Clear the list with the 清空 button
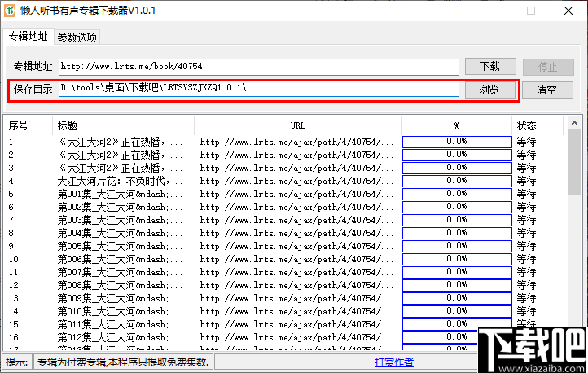The image size is (588, 373). (x=547, y=90)
